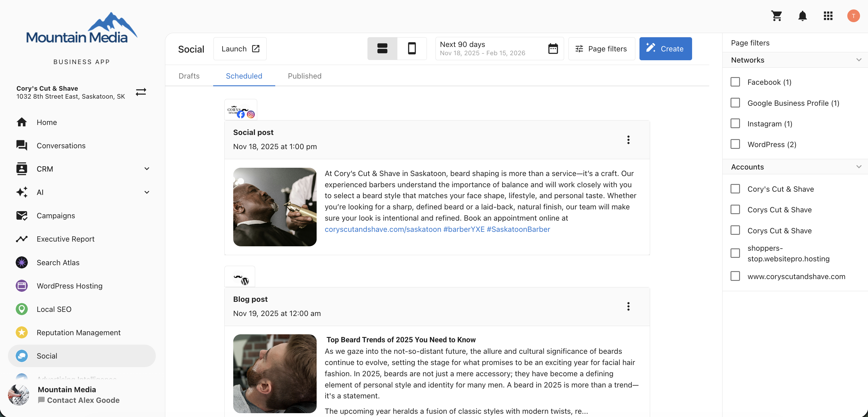
Task: Enable the Facebook network filter
Action: (735, 82)
